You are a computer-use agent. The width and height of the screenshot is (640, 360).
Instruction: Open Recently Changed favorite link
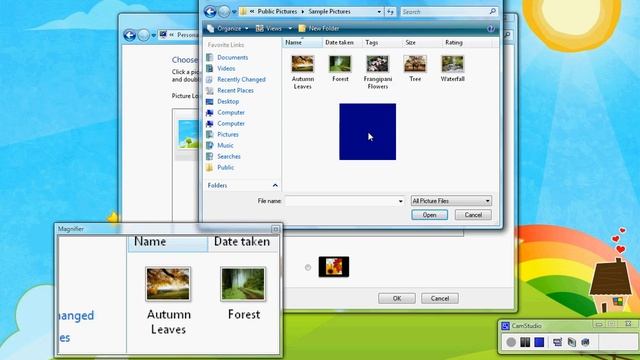pos(241,80)
